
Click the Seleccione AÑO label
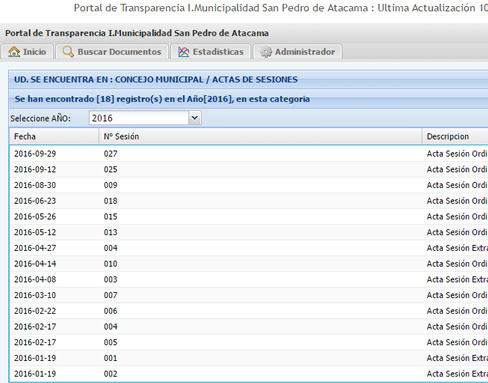[x=40, y=118]
